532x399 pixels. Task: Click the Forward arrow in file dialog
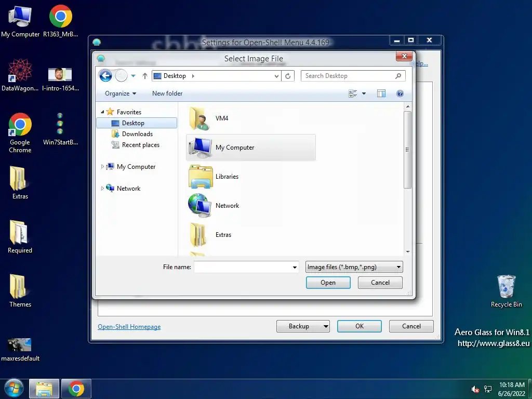[x=121, y=76]
